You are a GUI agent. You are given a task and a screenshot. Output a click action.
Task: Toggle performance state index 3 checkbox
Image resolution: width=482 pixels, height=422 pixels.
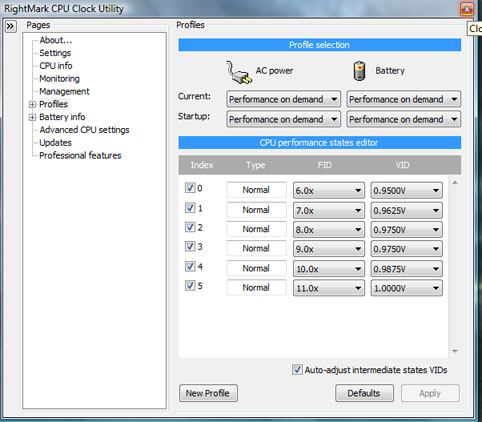point(190,246)
